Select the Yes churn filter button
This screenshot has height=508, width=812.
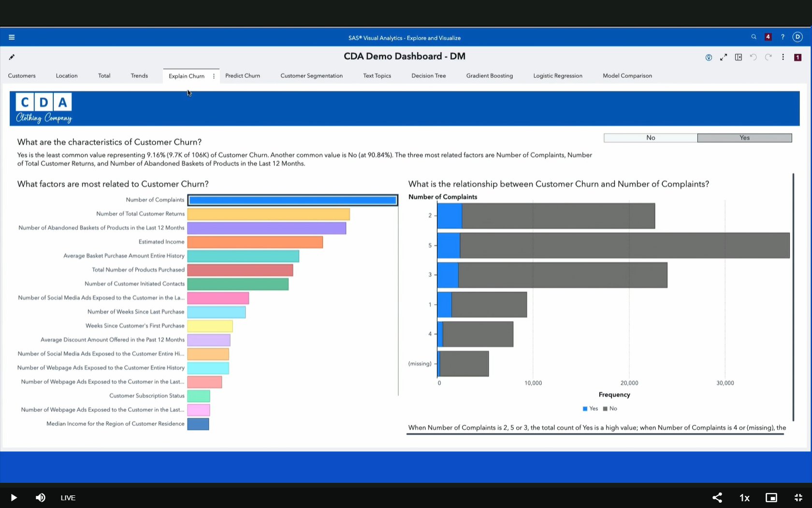tap(744, 138)
